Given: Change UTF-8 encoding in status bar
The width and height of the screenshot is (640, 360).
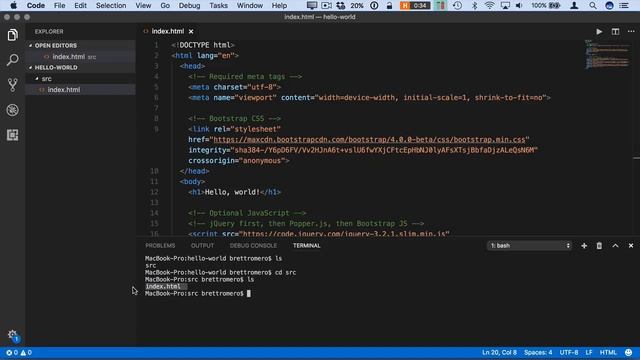Looking at the screenshot, I should point(569,353).
